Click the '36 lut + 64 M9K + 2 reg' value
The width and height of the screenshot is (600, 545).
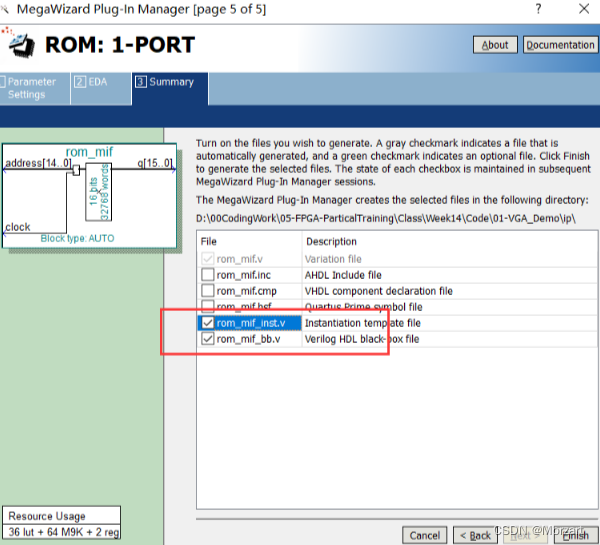(64, 532)
